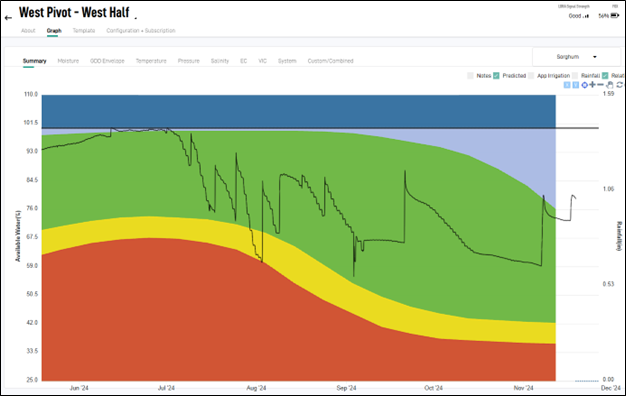The image size is (626, 396).
Task: Enable the Rainfall checkbox
Action: coord(575,75)
